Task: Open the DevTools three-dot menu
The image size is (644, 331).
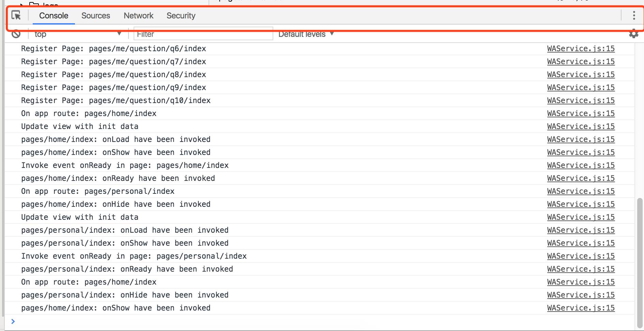Action: 634,15
